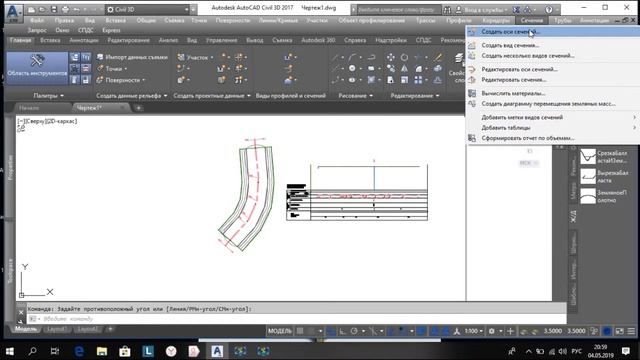Expand the Палитры panel dropdown

pyautogui.click(x=49, y=96)
